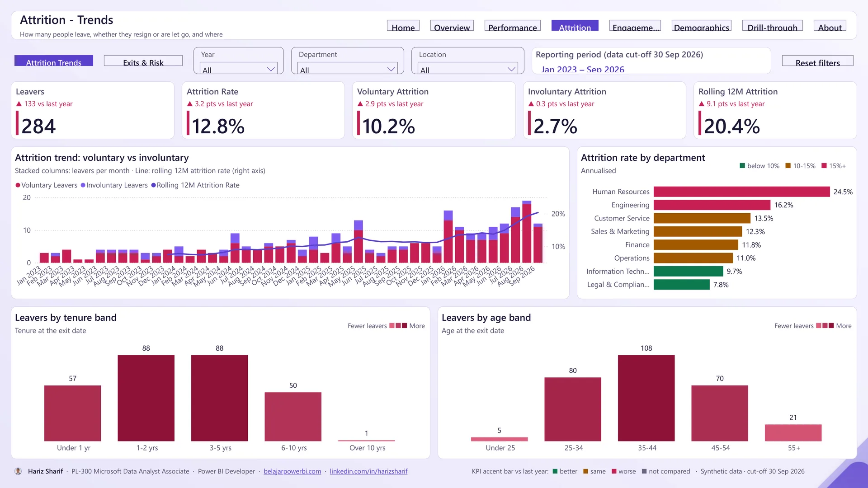Click the Customer Service department label
This screenshot has width=868, height=488.
coord(622,218)
